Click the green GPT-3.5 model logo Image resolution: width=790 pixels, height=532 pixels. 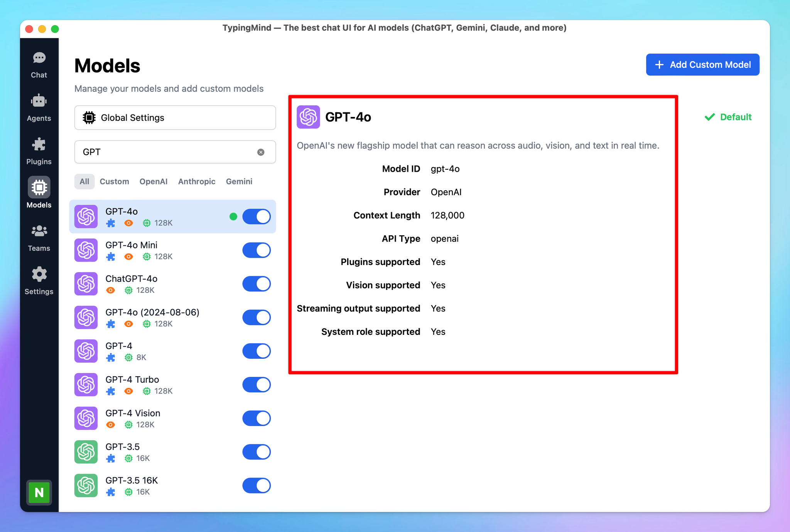point(86,452)
